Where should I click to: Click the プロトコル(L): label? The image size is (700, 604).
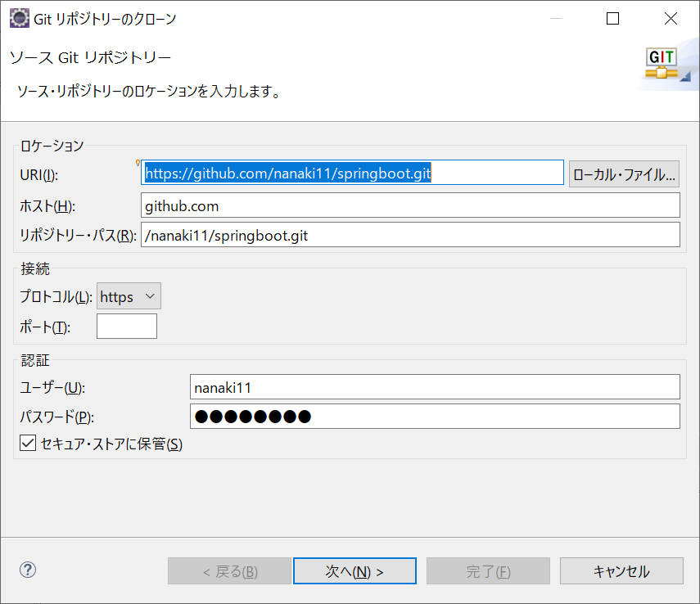[56, 297]
